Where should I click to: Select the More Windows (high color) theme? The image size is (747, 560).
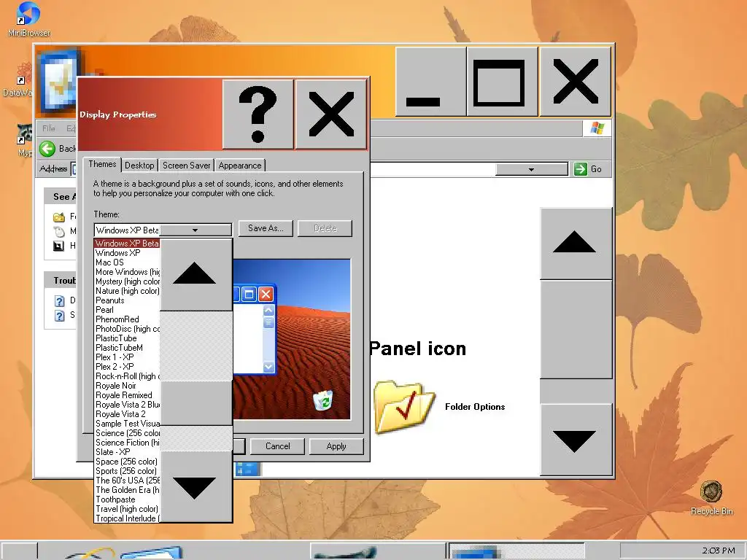pyautogui.click(x=127, y=272)
